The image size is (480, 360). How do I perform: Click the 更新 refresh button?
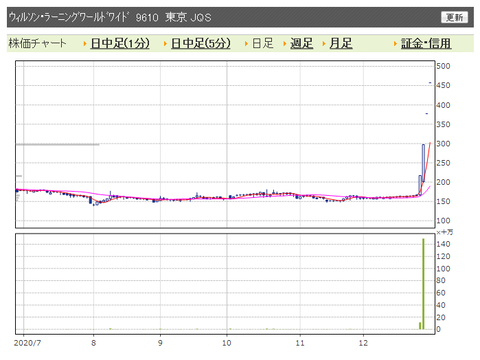(x=454, y=17)
